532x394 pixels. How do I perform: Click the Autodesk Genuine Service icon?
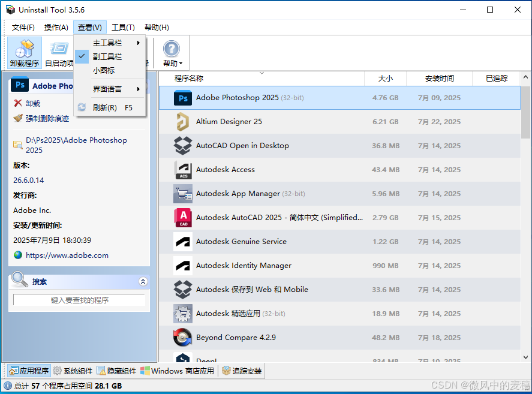coord(183,242)
